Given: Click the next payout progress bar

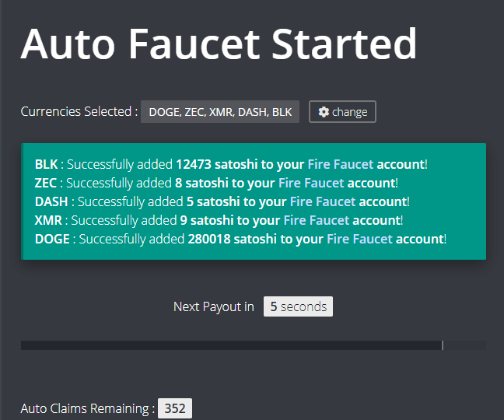Looking at the screenshot, I should pyautogui.click(x=253, y=345).
